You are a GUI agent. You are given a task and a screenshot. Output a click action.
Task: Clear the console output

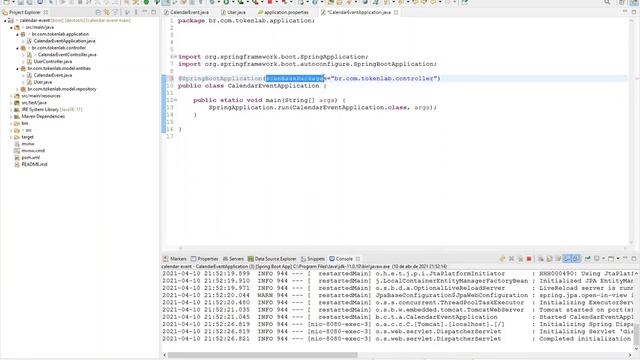[x=540, y=259]
